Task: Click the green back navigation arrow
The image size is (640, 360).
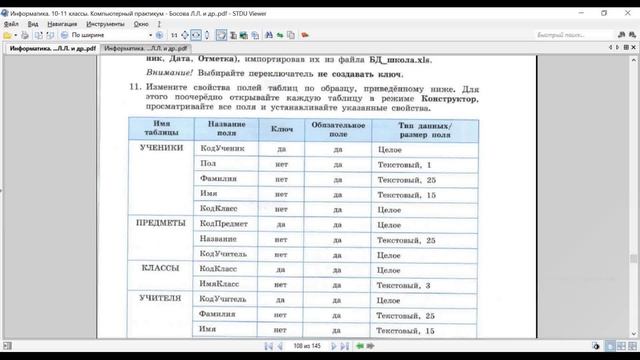Action: 360,346
